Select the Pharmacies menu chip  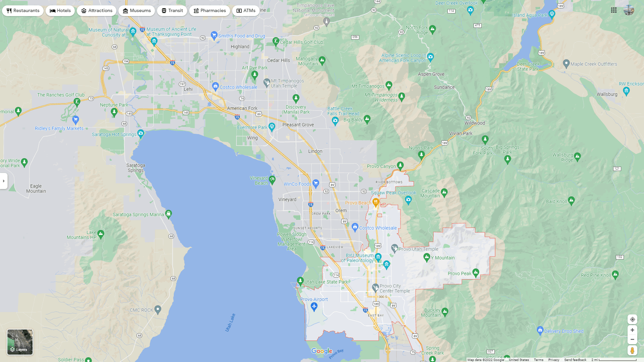[209, 10]
